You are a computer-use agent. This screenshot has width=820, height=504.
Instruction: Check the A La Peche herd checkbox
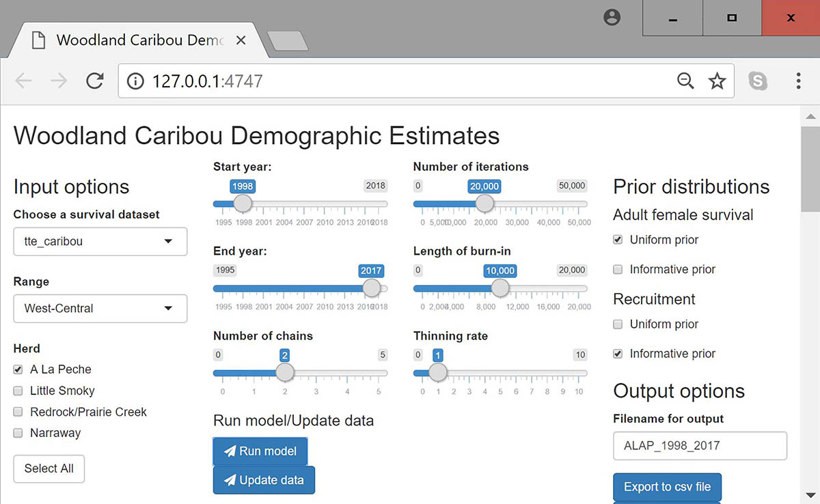click(18, 369)
